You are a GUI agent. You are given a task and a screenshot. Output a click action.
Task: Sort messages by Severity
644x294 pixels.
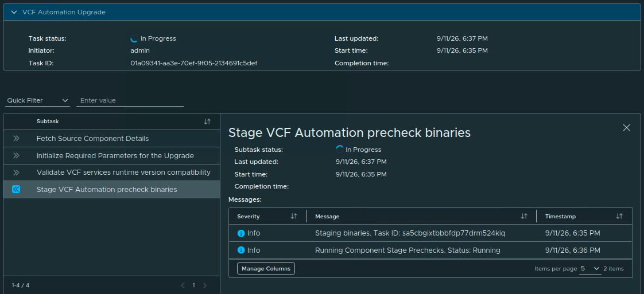pos(294,216)
